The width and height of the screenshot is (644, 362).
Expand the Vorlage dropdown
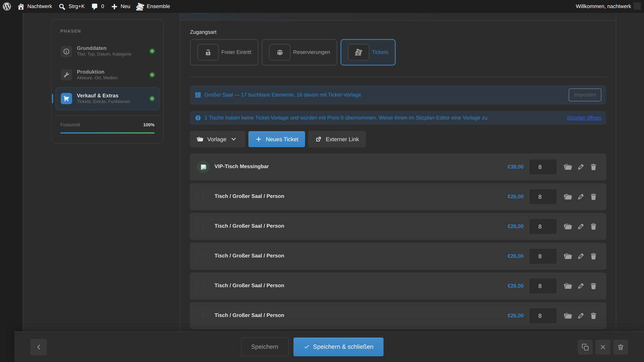pos(217,139)
